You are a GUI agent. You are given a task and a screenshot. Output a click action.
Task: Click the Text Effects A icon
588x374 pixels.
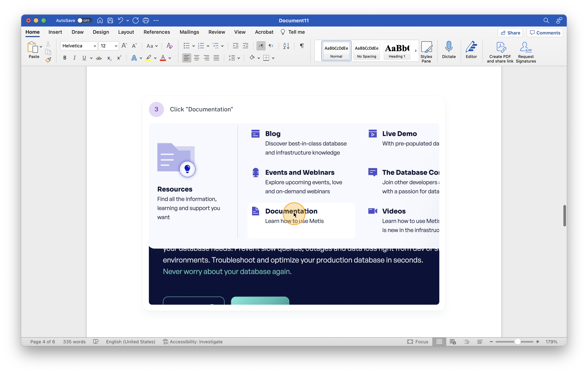click(x=134, y=58)
